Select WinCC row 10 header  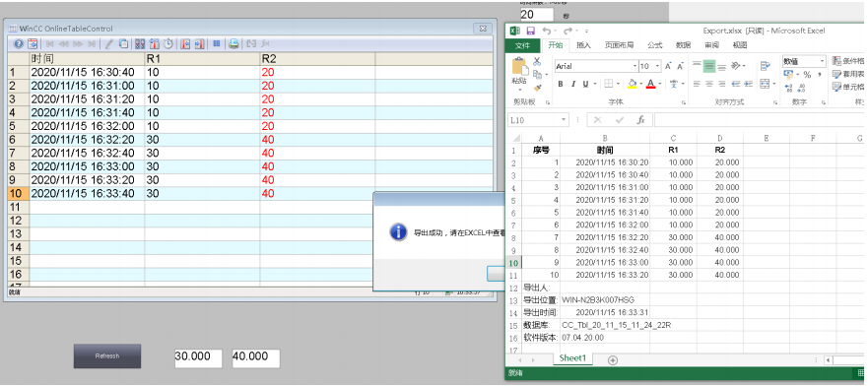point(19,194)
